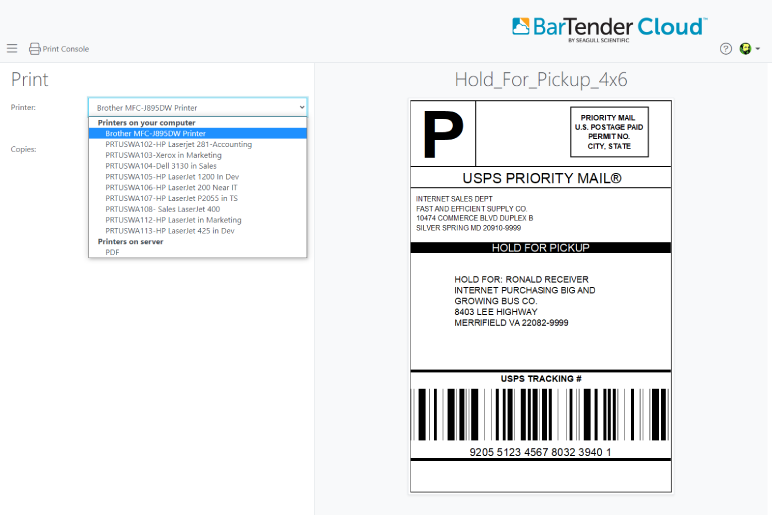Click the HOLD FOR PICKUP black banner
Screen dimensions: 773x515
point(541,247)
